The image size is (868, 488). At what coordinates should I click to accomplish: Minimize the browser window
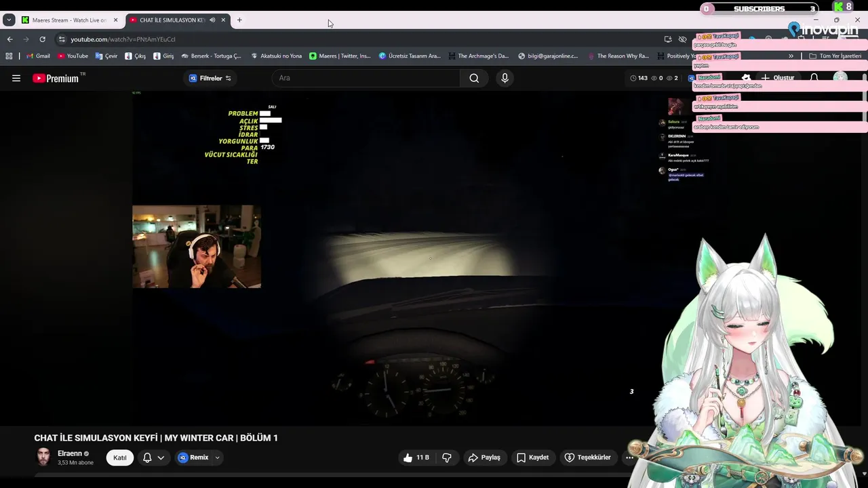(x=817, y=20)
